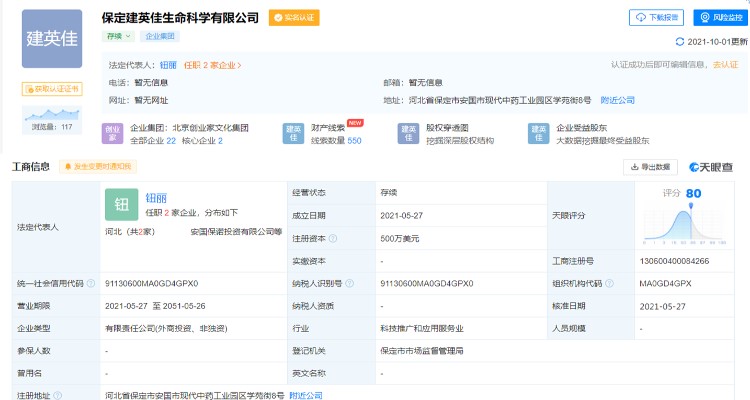The width and height of the screenshot is (750, 400).
Task: Click the 建英佳 company logo thumbnail
Action: click(52, 39)
